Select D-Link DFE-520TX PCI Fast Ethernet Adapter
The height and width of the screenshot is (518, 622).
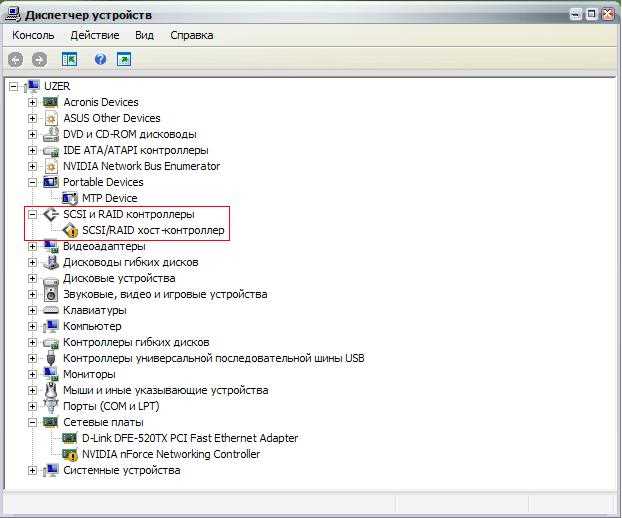pos(190,438)
